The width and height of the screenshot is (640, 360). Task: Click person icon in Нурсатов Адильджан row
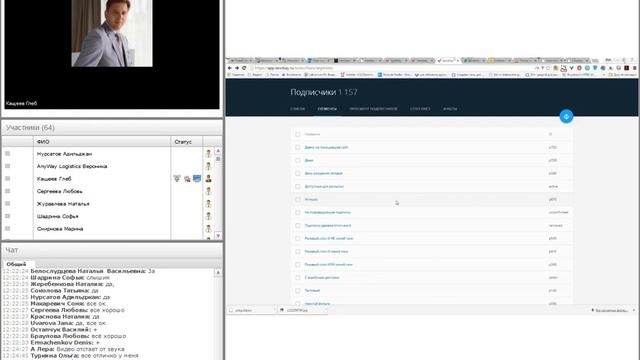tap(209, 154)
